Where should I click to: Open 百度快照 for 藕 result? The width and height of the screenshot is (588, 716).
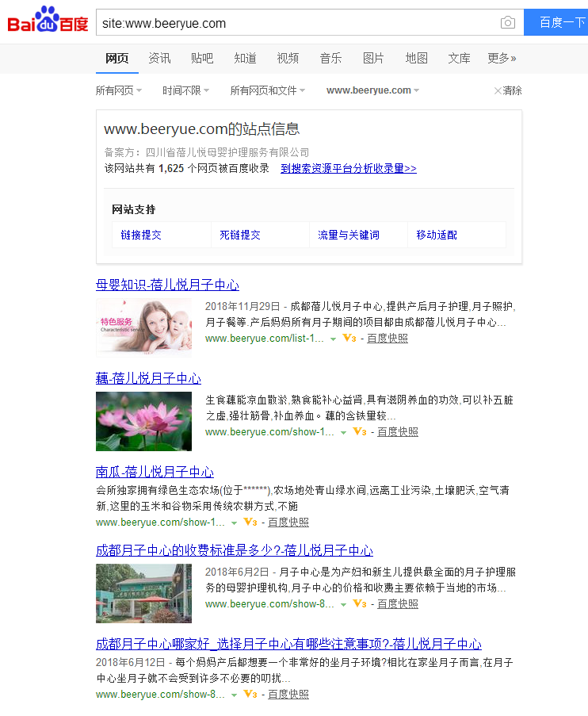398,432
